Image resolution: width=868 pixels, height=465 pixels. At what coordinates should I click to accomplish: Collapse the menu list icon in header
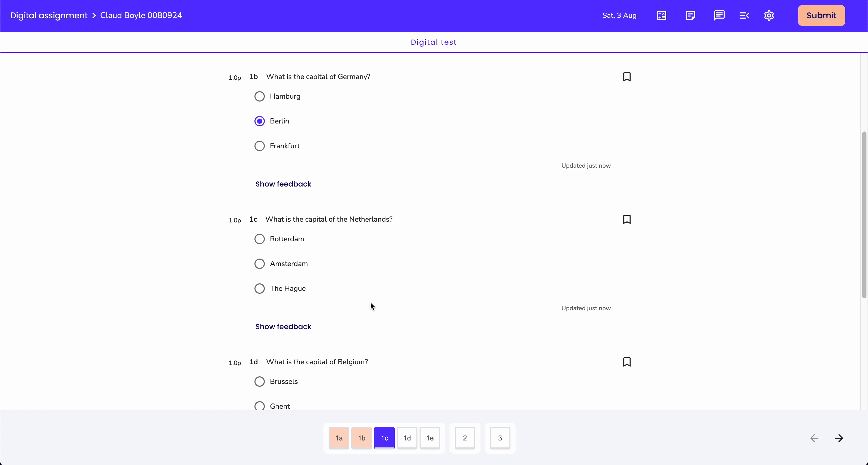[x=744, y=16]
